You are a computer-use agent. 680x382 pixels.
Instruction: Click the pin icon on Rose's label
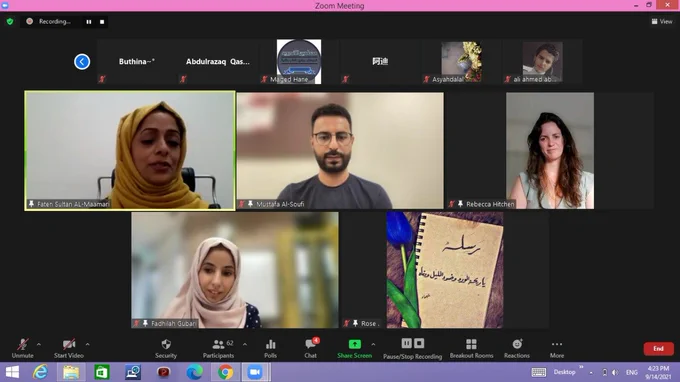tap(355, 323)
